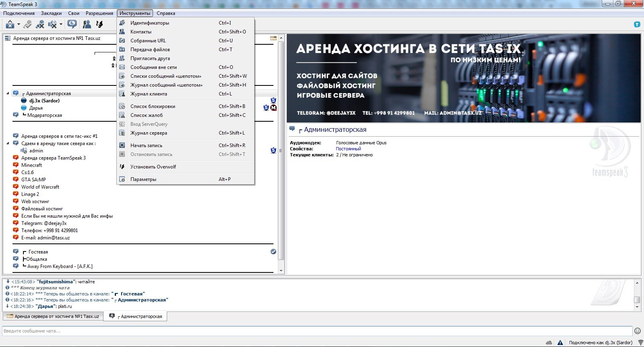Click the warning triangle status bar icon
This screenshot has width=644, height=347.
[x=560, y=343]
